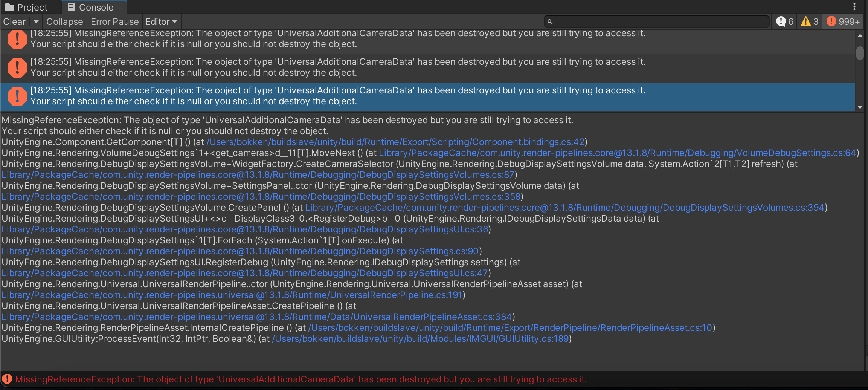868x390 pixels.
Task: Open UniversalRenderPipelineAsset.cs:384 link
Action: pos(257,317)
